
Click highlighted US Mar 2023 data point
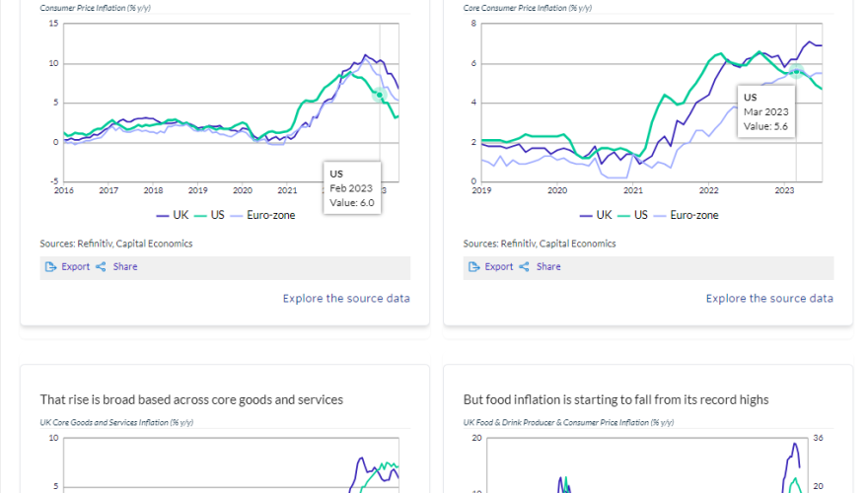pyautogui.click(x=796, y=72)
